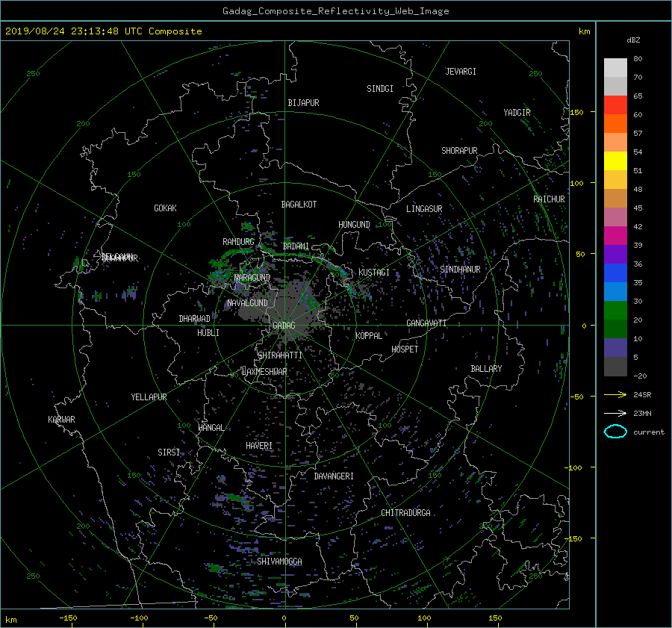The height and width of the screenshot is (628, 672).
Task: Click the SINDGI city label
Action: [380, 89]
